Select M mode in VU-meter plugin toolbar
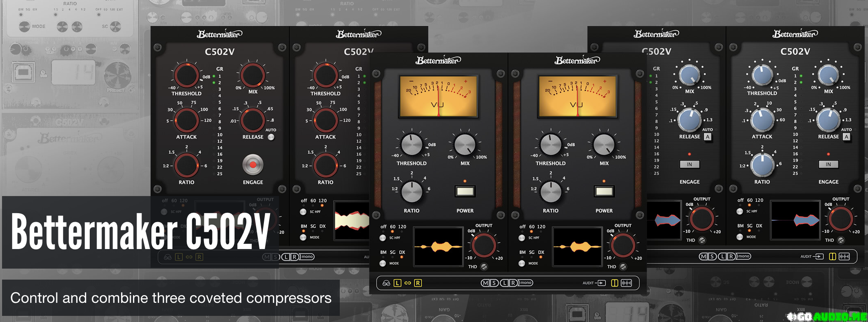868x322 pixels. coord(485,283)
